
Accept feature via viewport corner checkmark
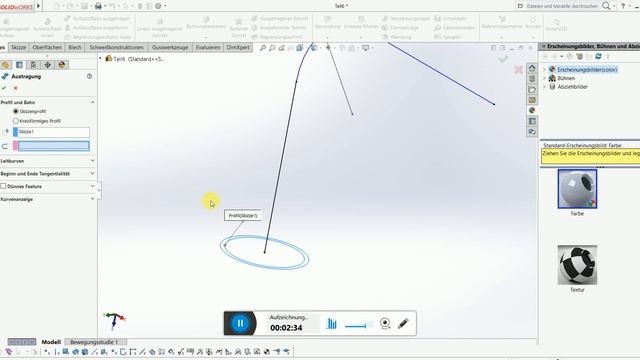(503, 59)
